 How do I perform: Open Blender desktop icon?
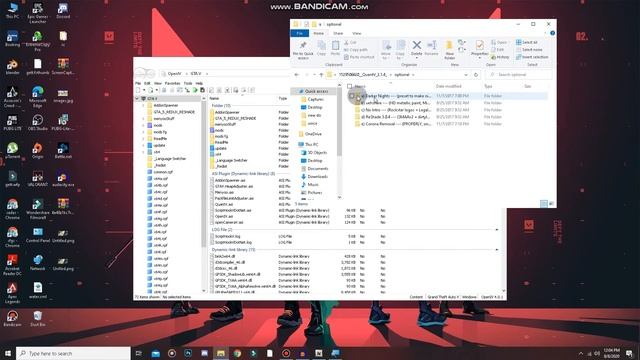[x=12, y=67]
